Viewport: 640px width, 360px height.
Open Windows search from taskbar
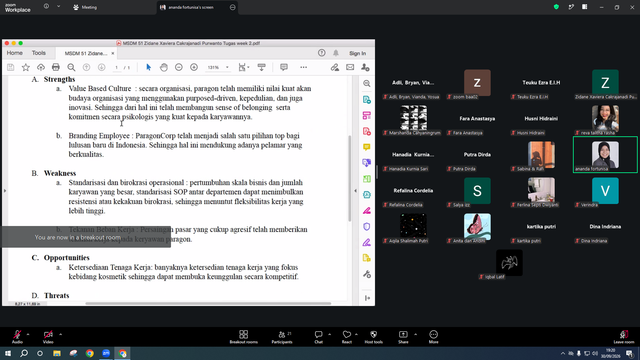pyautogui.click(x=24, y=353)
